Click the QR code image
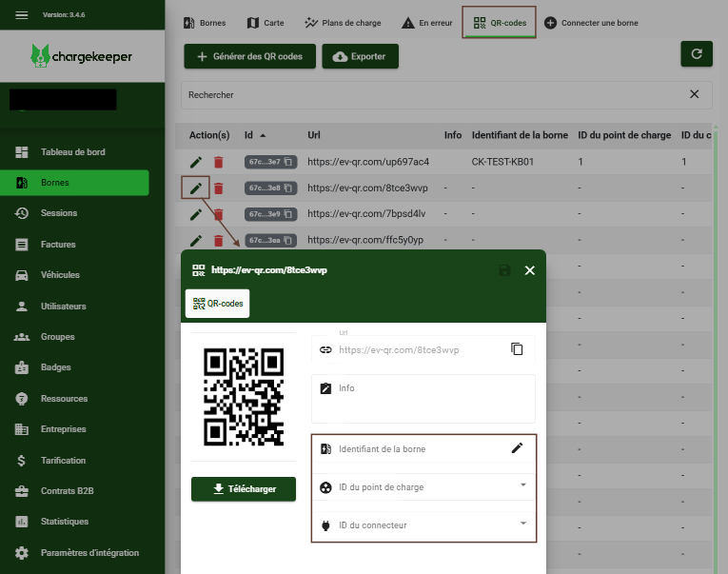 point(244,397)
